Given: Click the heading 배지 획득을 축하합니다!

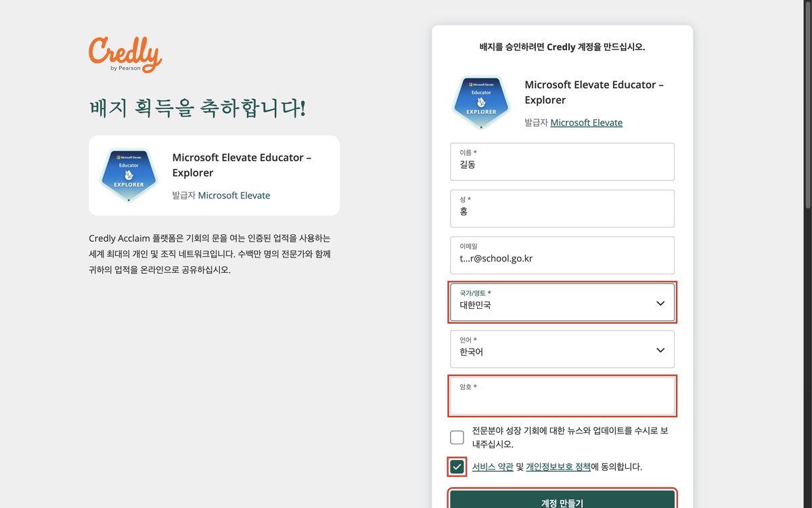Looking at the screenshot, I should [198, 108].
